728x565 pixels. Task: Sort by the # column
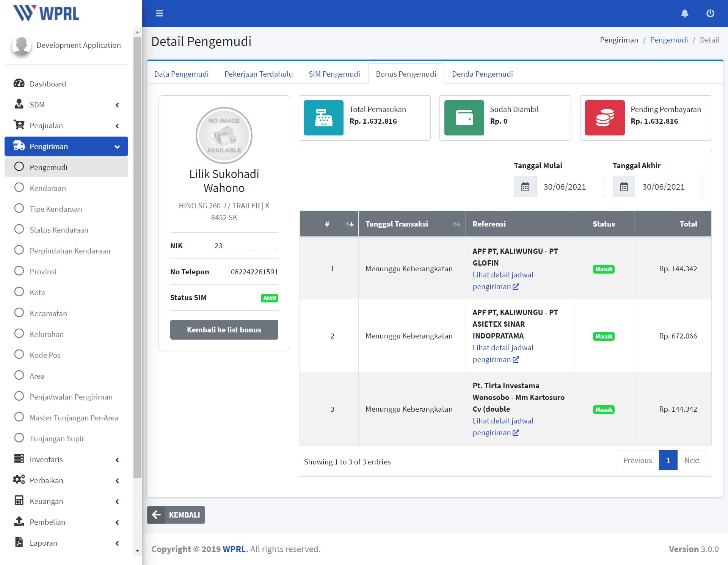coord(329,224)
